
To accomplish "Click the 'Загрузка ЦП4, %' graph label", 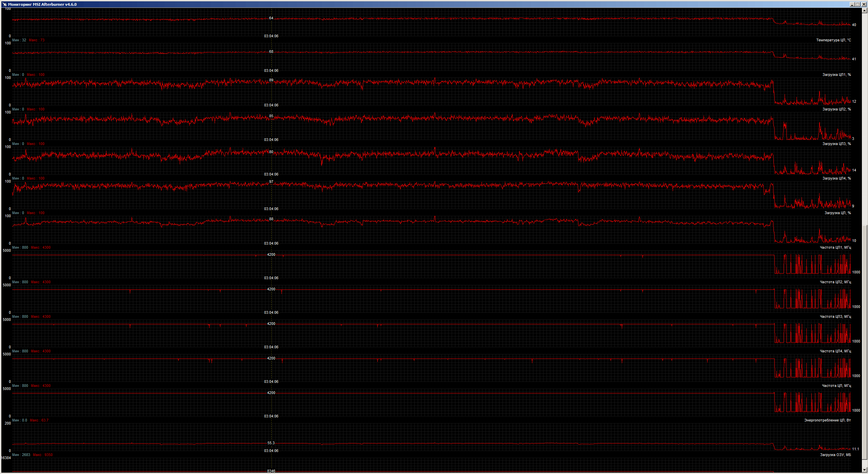I will (836, 179).
